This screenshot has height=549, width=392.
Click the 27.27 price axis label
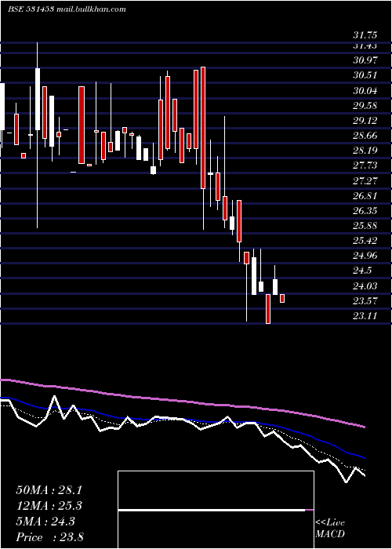click(x=365, y=181)
